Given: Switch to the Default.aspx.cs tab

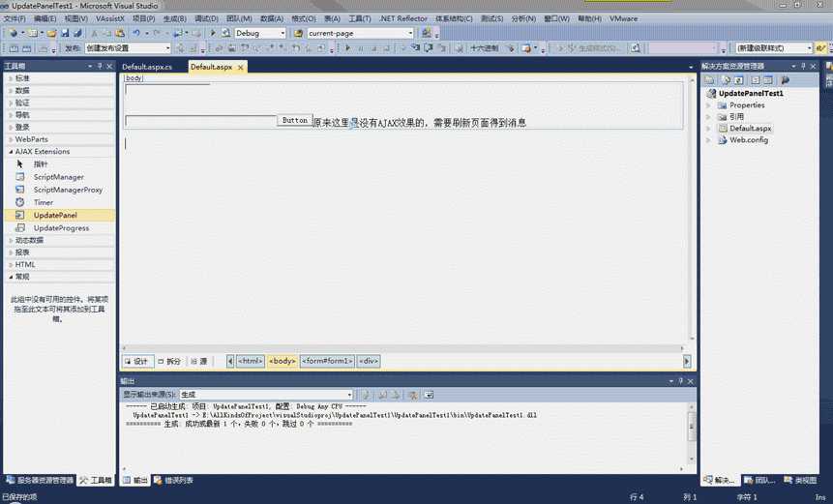Looking at the screenshot, I should (x=147, y=67).
